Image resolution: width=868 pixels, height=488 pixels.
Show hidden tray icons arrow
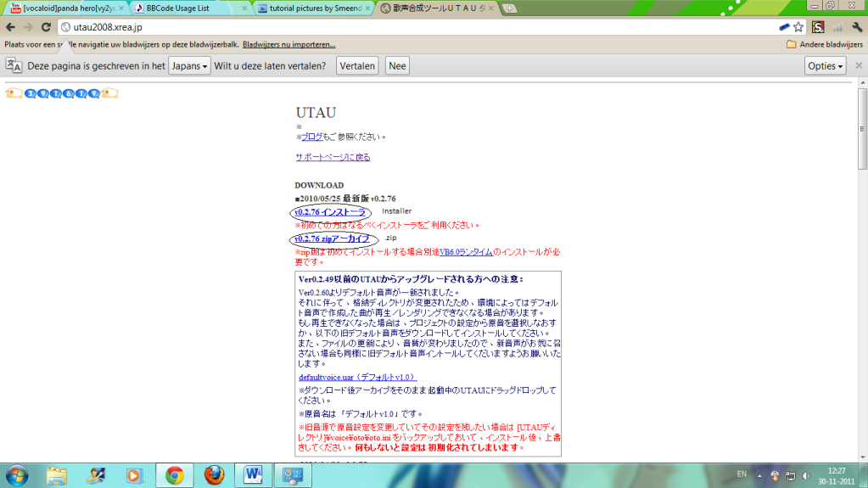pyautogui.click(x=759, y=476)
